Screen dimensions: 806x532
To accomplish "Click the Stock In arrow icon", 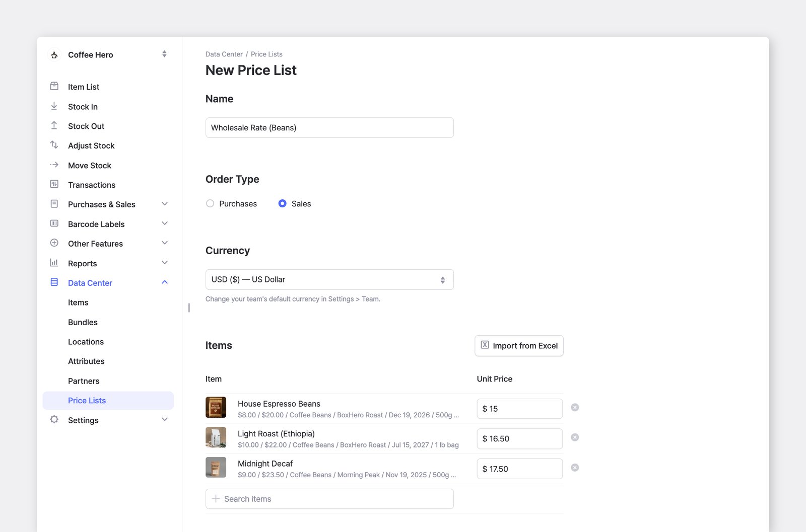I will tap(54, 106).
